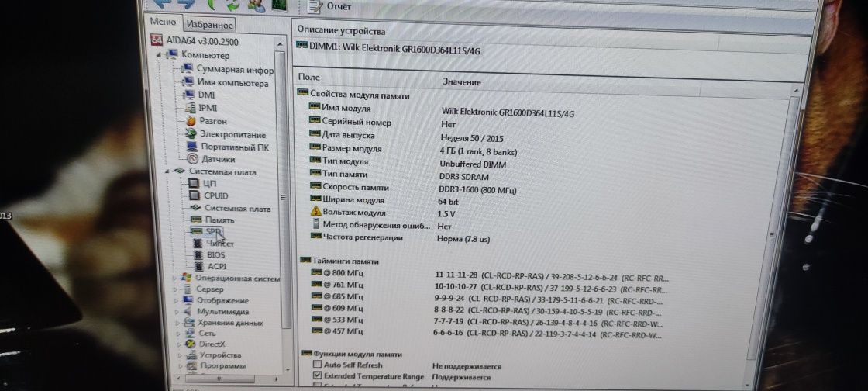Switch to the Избранное tab
Screen dimensions: 868x391
coord(209,24)
